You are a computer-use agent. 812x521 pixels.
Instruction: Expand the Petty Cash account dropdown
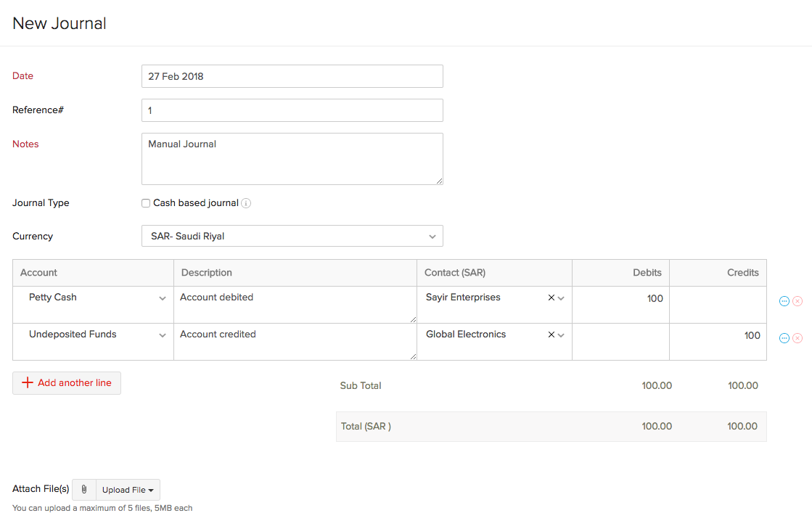tap(163, 298)
